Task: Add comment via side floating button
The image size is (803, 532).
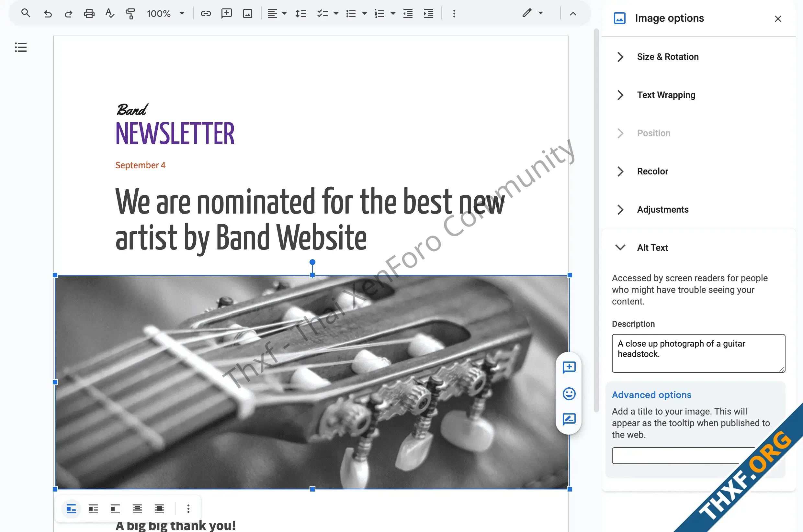Action: 569,367
